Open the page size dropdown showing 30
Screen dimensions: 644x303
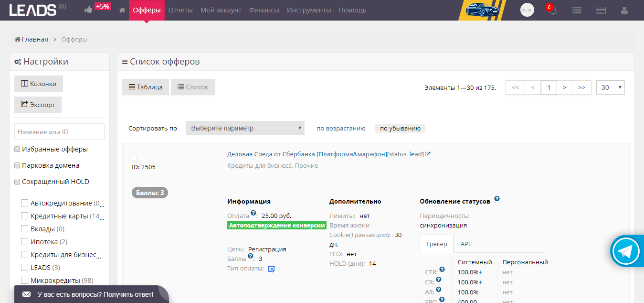[x=610, y=87]
